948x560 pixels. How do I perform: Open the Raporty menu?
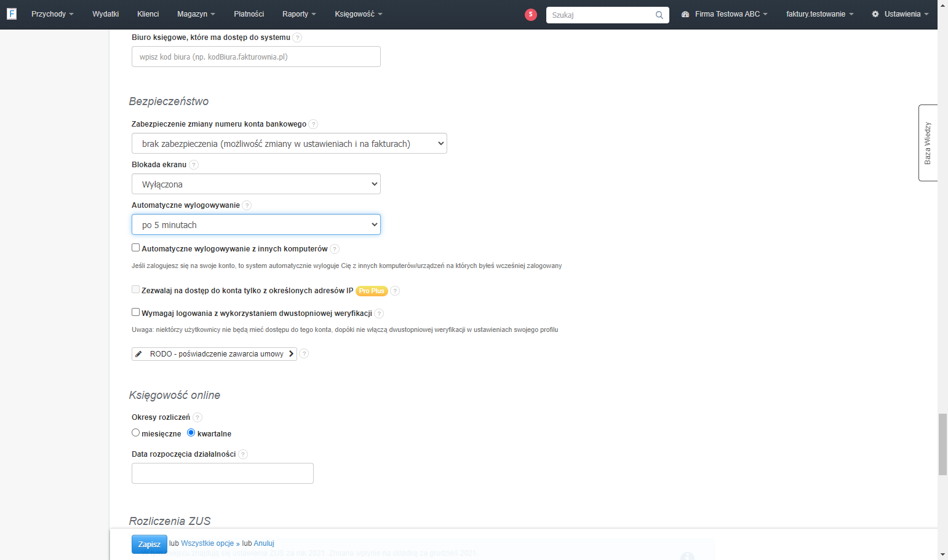tap(299, 14)
